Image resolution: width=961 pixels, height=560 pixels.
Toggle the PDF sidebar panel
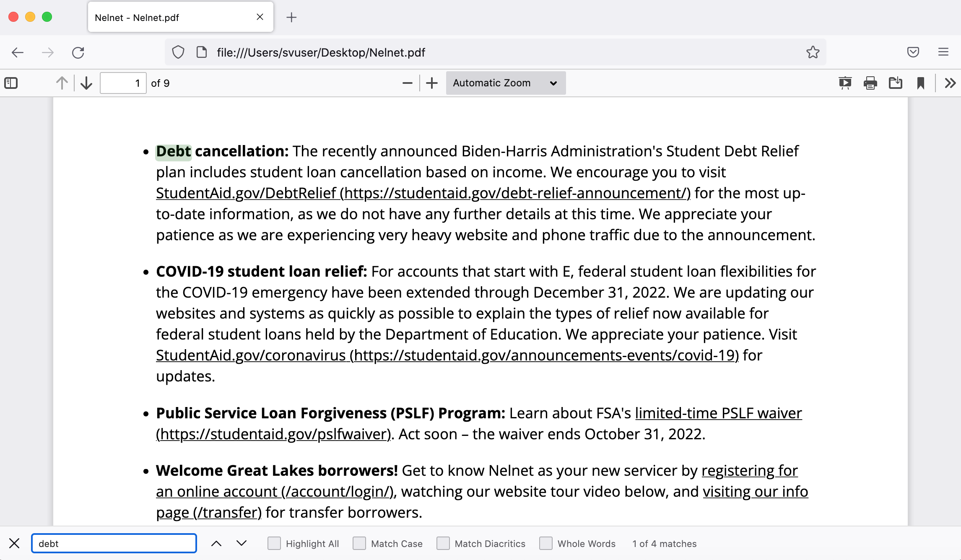pos(11,83)
